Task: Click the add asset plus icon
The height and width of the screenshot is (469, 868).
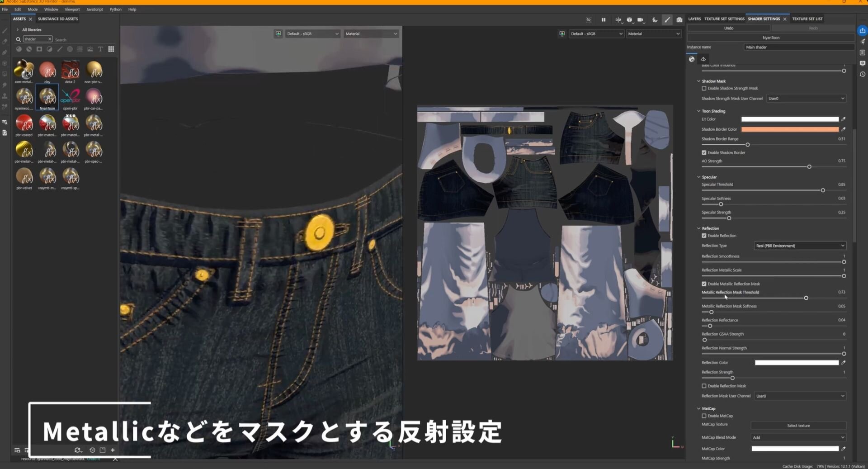Action: 113,450
